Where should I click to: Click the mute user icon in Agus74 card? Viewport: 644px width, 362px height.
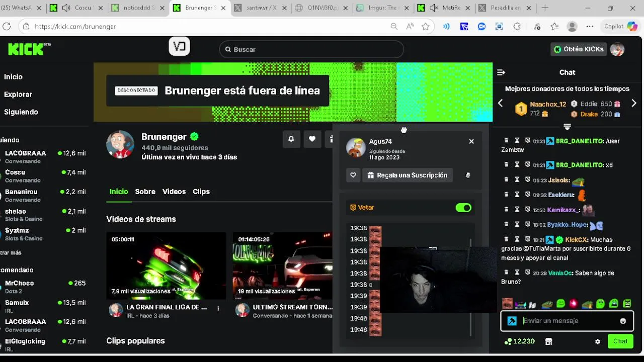[468, 175]
